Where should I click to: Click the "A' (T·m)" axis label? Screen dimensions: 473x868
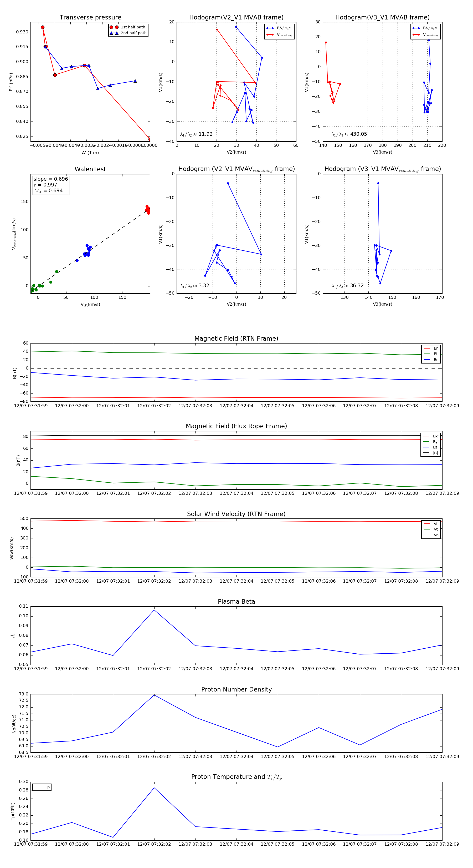[90, 153]
